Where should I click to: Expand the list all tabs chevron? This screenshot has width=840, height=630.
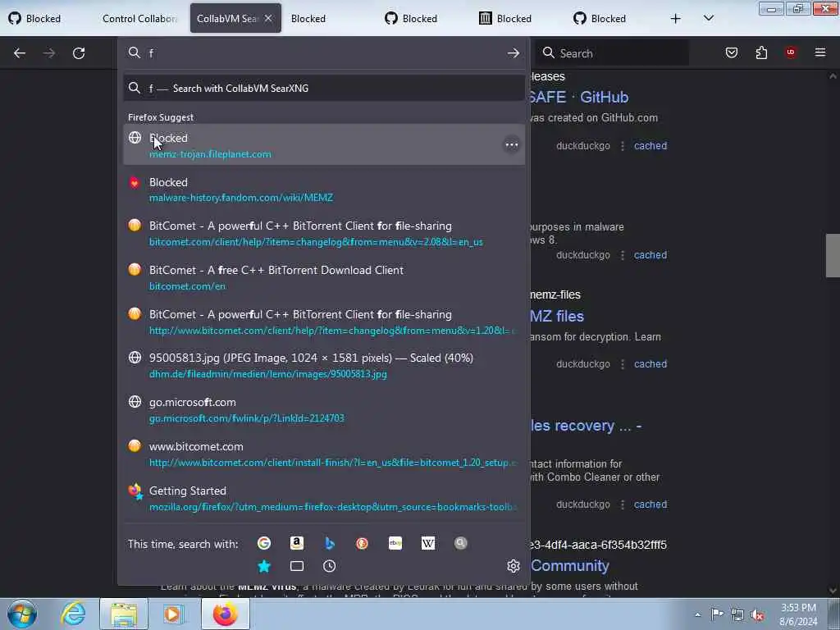click(708, 18)
